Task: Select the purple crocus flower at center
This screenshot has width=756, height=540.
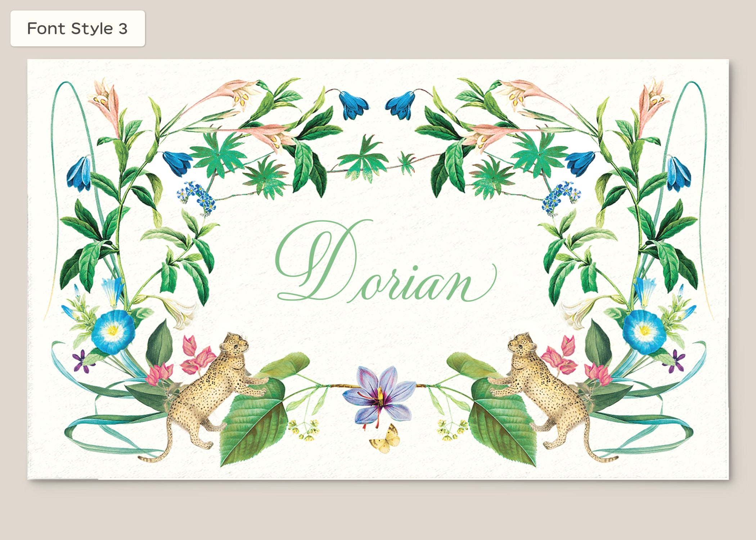Action: pyautogui.click(x=379, y=396)
